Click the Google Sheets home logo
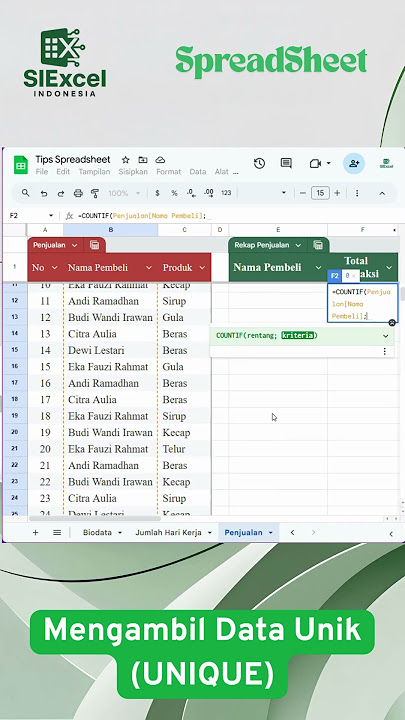 (x=21, y=165)
